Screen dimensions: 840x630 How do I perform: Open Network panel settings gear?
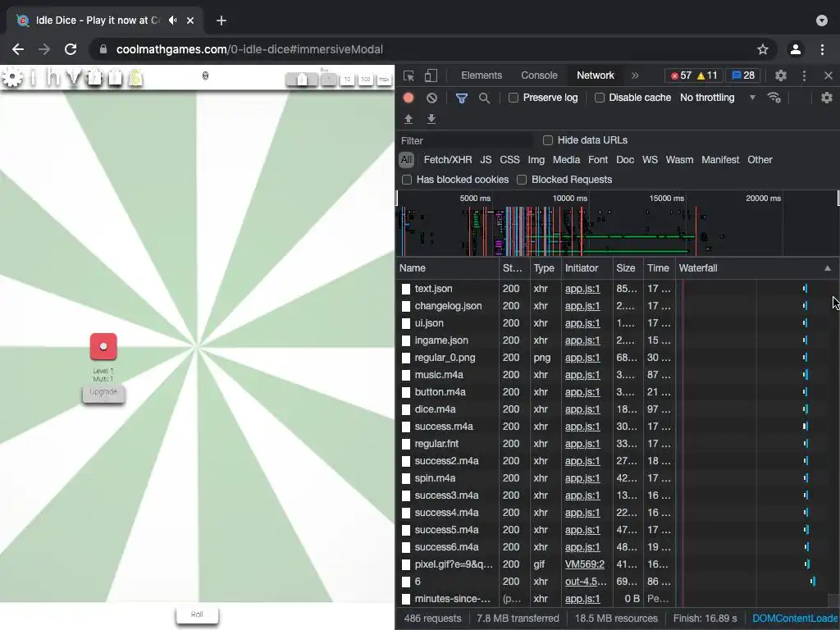click(x=827, y=98)
